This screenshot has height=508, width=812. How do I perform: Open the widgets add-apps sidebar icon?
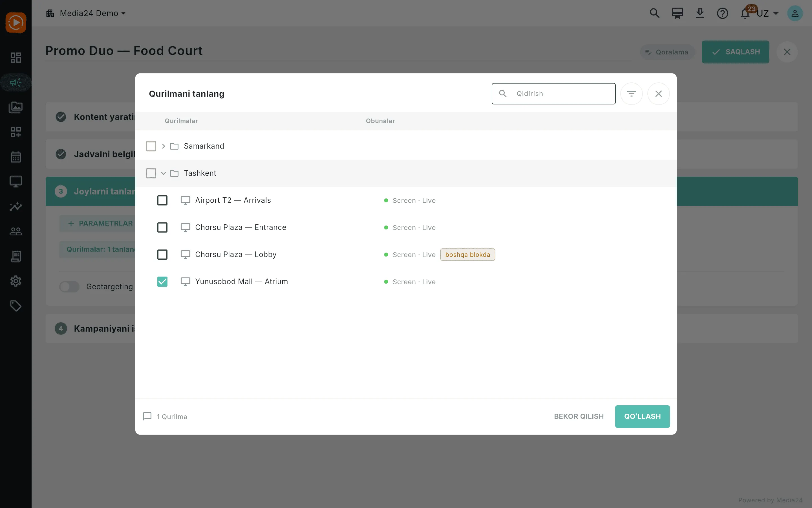(x=16, y=132)
